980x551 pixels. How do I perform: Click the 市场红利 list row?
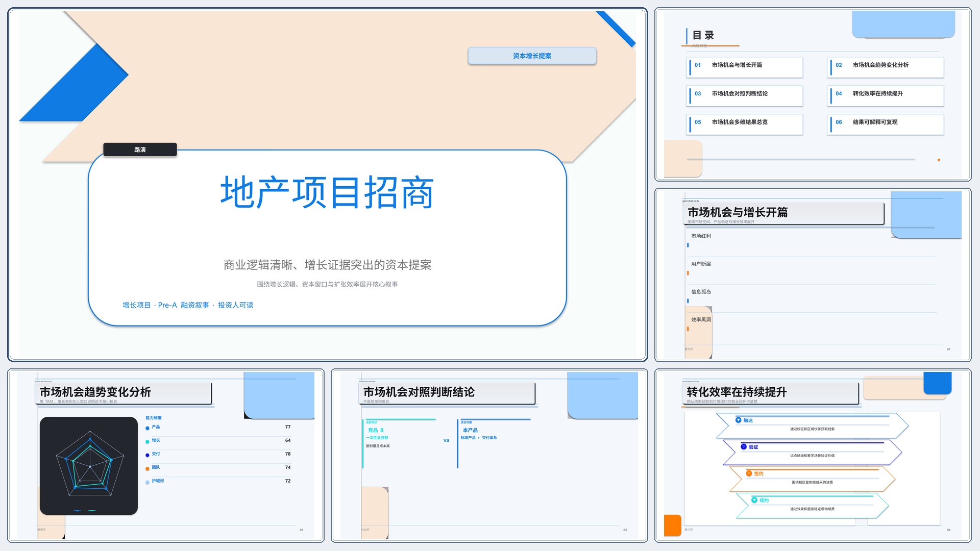point(812,242)
